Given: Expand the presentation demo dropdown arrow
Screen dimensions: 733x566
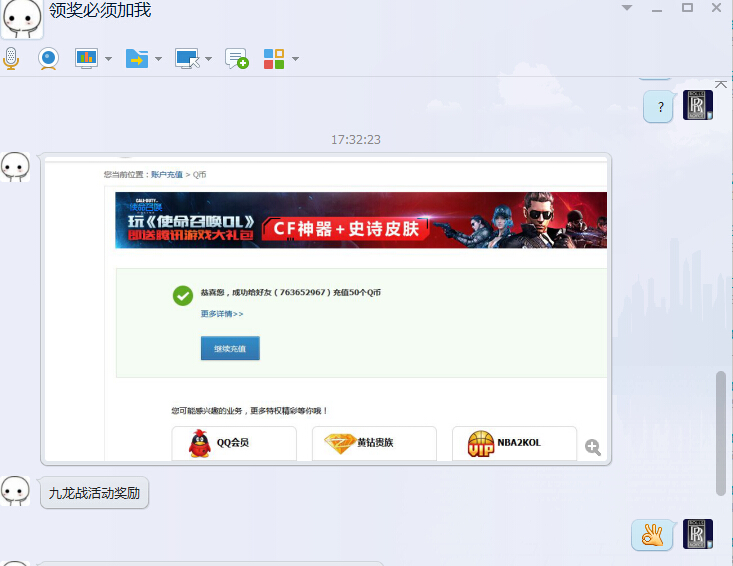Looking at the screenshot, I should (108, 59).
